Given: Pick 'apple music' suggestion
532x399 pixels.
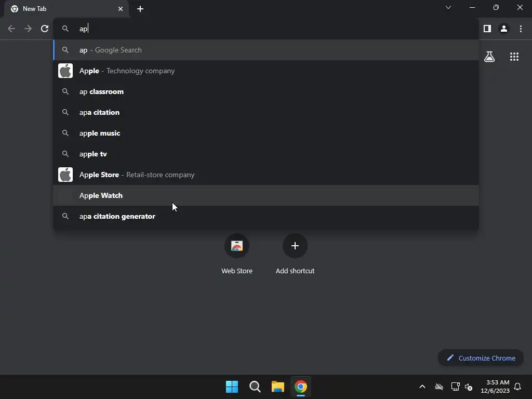Looking at the screenshot, I should pos(266,133).
